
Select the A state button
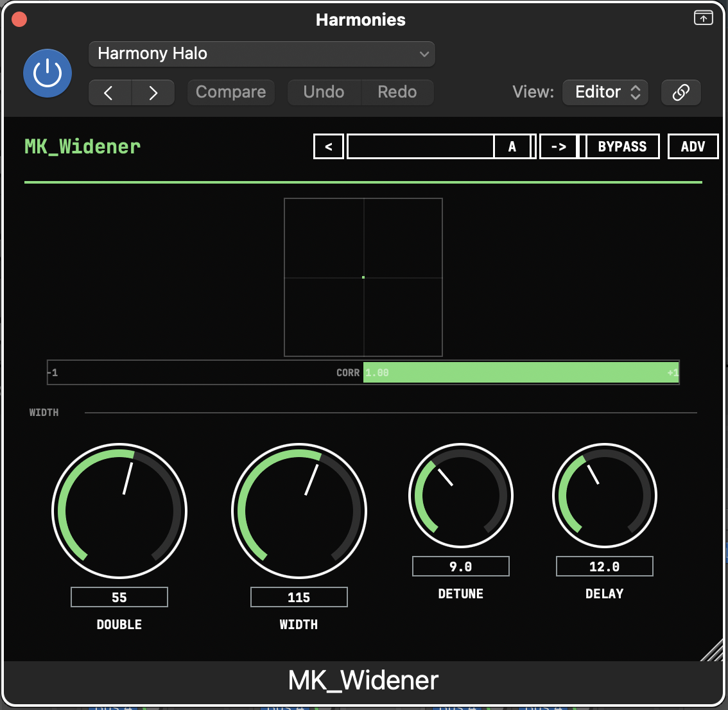(512, 147)
